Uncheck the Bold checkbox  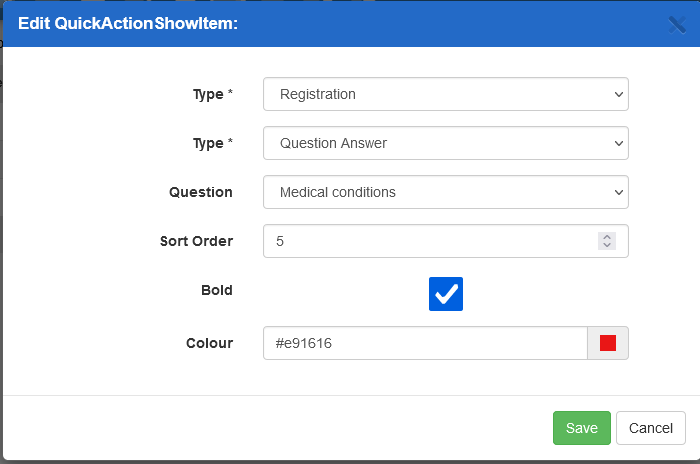(446, 293)
